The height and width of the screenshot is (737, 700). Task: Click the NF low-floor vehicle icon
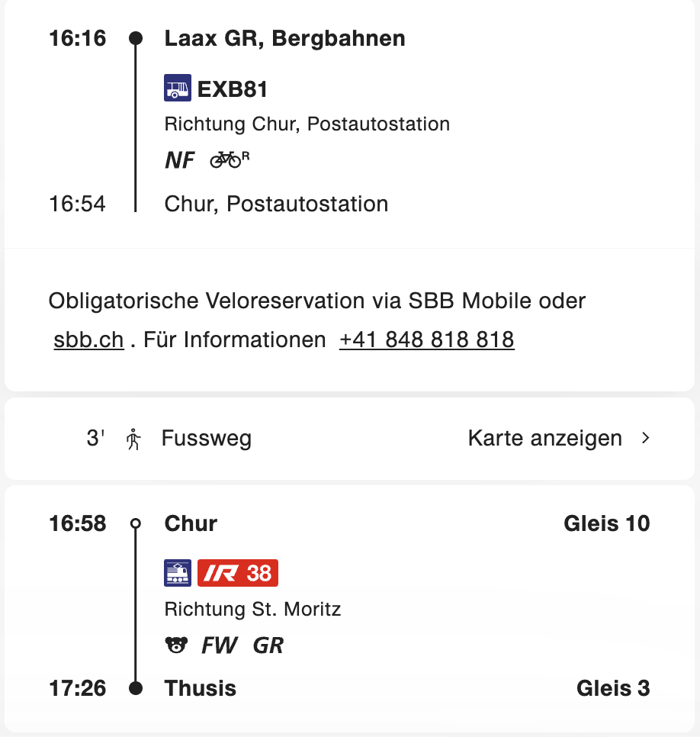180,160
